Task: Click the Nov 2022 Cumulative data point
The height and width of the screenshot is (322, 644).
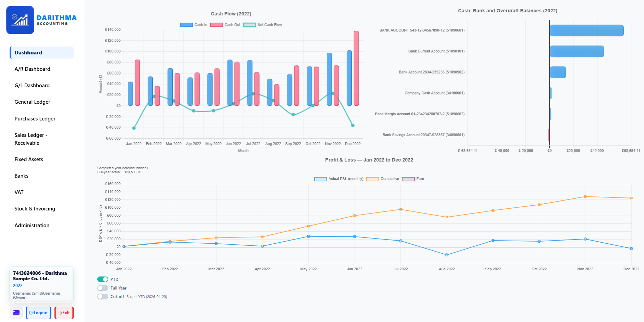Action: coord(585,197)
